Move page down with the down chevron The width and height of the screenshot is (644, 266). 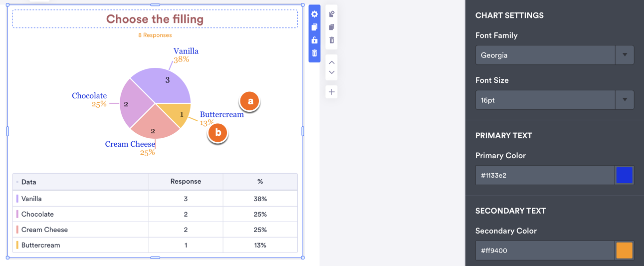tap(332, 73)
